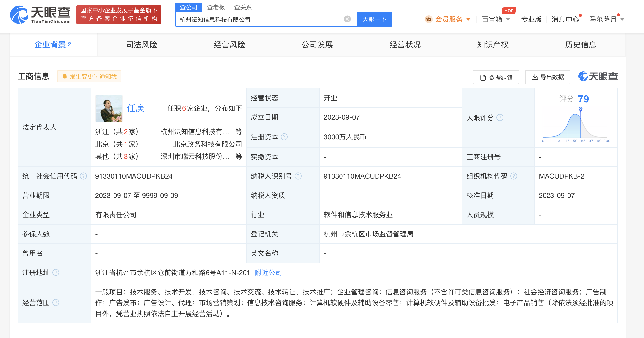Viewport: 644px width, 338px height.
Task: Open the 司法风险 tab
Action: (141, 45)
